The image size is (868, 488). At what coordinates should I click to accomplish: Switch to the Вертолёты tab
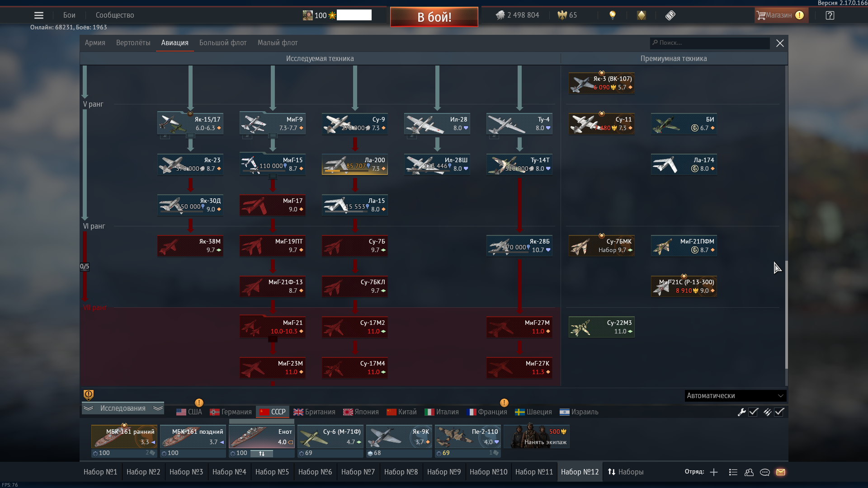point(133,43)
